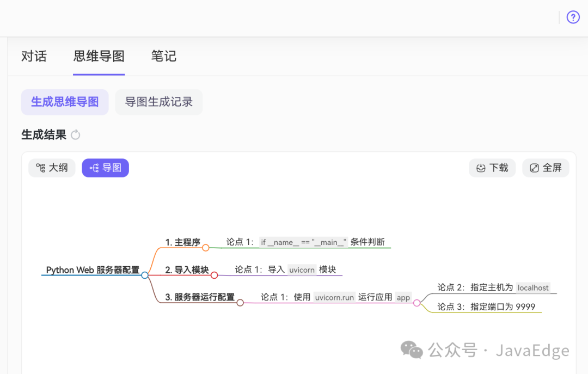
Task: Collapse the 导入模块 branch via its red dot
Action: click(215, 275)
